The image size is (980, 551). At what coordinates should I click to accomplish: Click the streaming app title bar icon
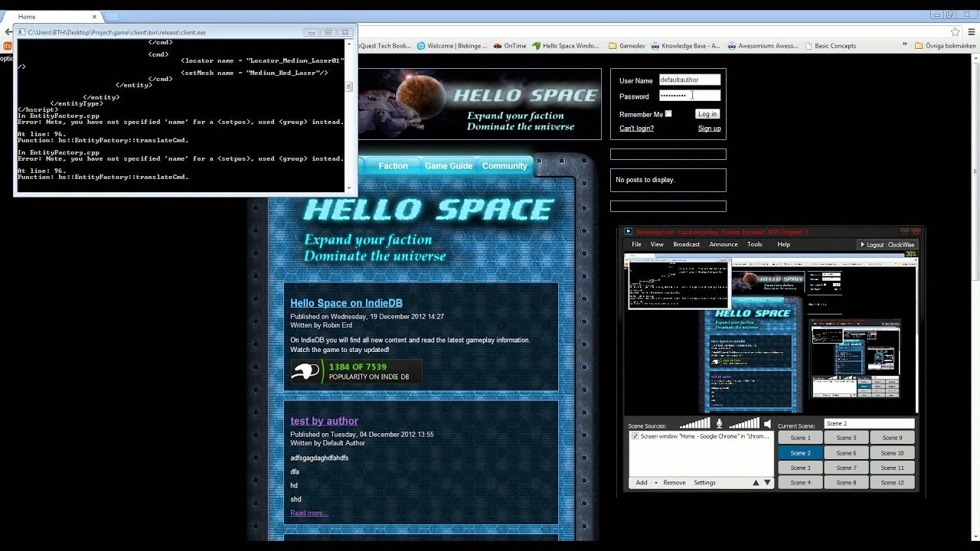pos(628,232)
